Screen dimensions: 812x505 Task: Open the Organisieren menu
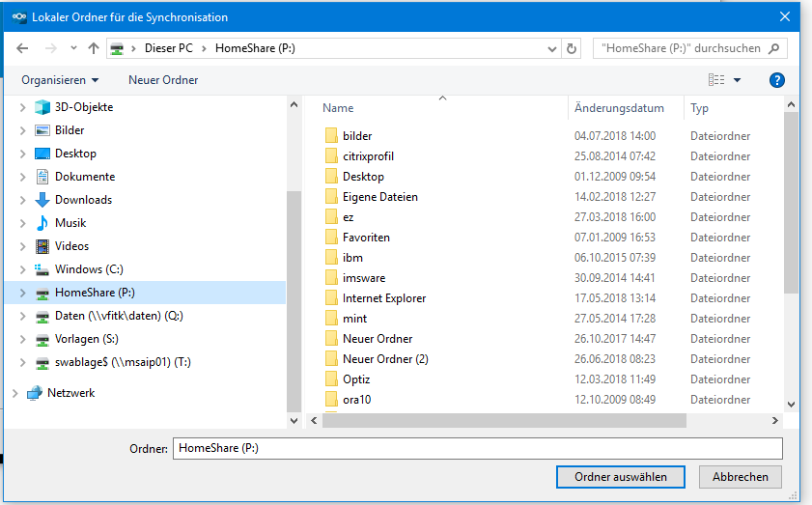click(60, 80)
